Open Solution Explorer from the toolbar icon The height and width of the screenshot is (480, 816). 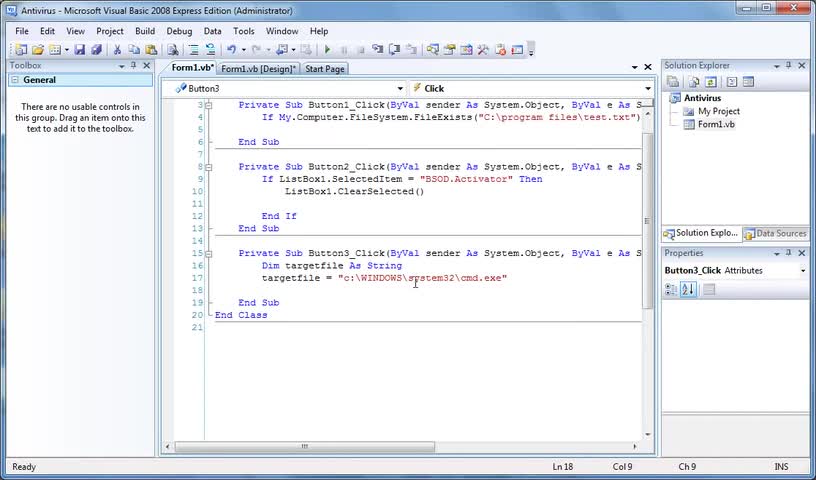click(432, 49)
